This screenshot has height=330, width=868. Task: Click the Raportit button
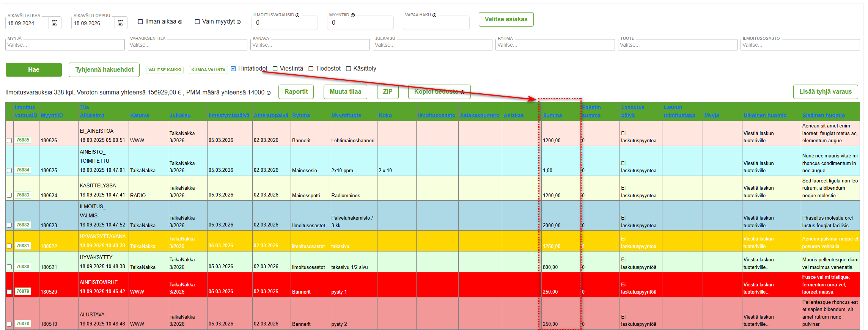296,92
